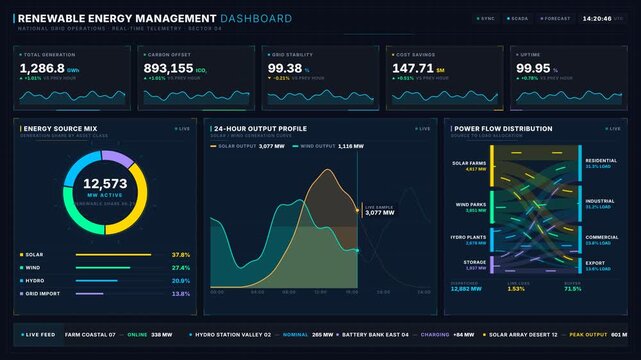The image size is (641, 360).
Task: Click the Wind share progress bar
Action: pos(120,268)
